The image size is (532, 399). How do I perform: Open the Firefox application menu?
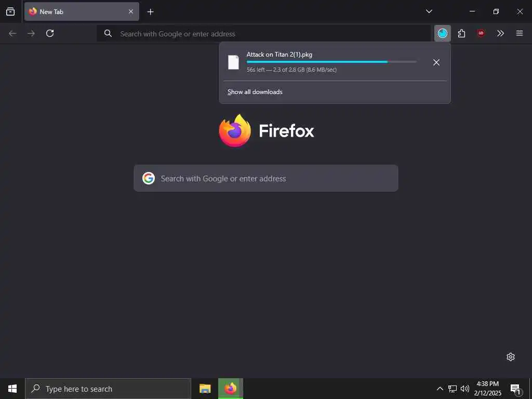[520, 33]
